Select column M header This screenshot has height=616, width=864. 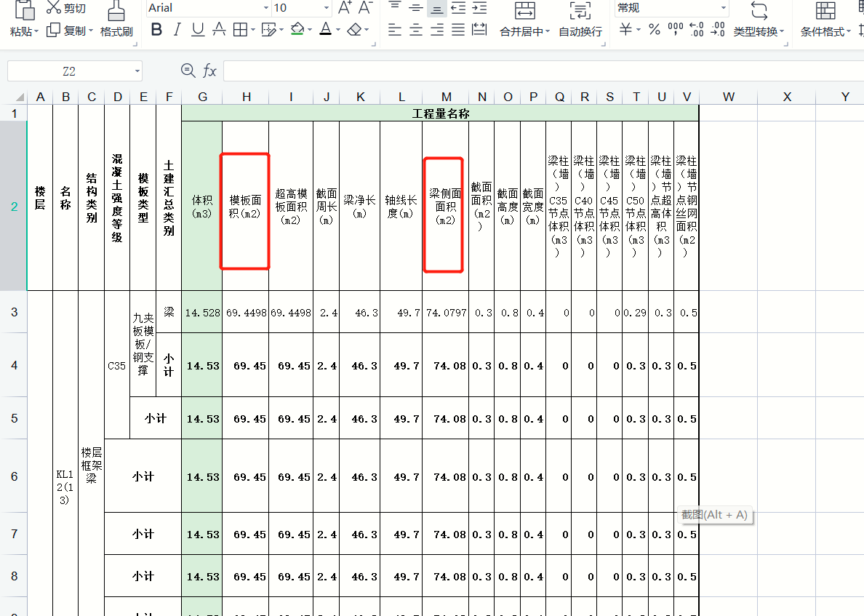coord(446,97)
